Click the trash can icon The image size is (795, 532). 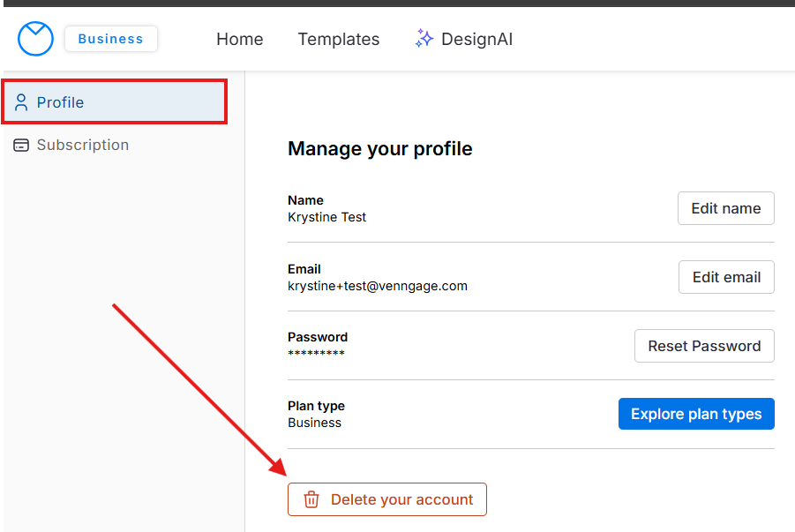tap(311, 499)
